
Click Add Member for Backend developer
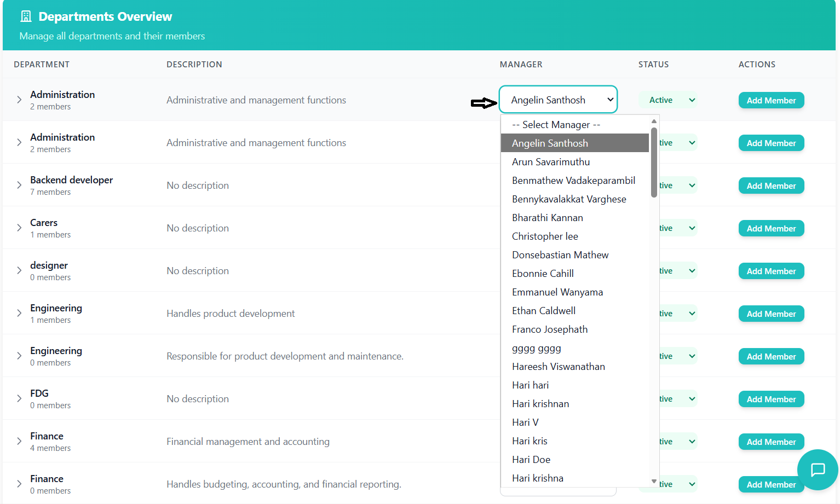tap(771, 186)
